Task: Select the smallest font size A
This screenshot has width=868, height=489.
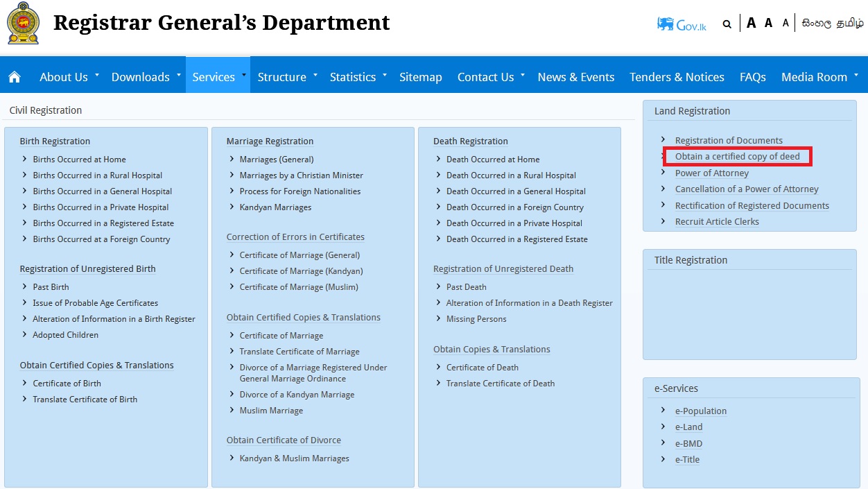Action: point(785,24)
